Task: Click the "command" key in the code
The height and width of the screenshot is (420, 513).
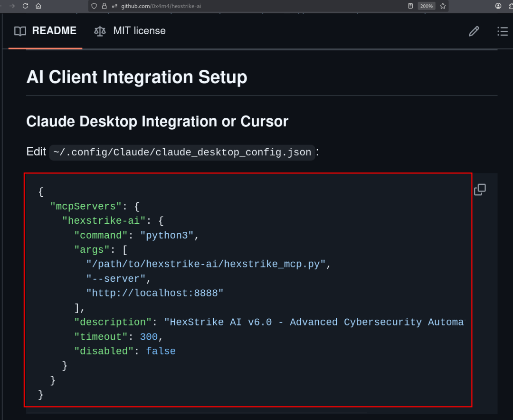Action: [x=101, y=235]
